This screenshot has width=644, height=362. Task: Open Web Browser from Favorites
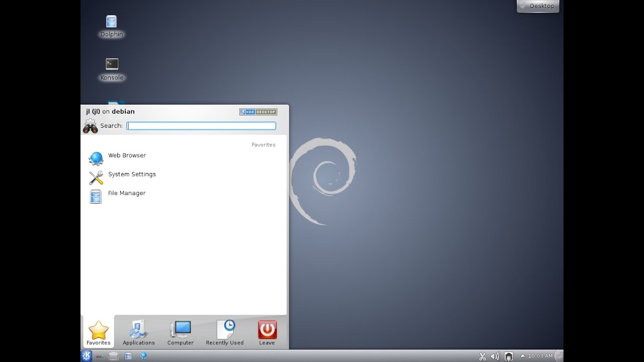point(184,157)
